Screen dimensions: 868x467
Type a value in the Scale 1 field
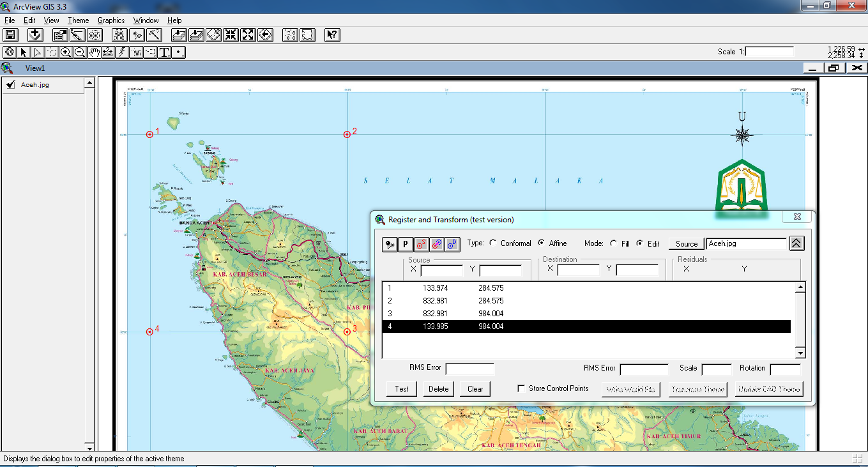[770, 52]
